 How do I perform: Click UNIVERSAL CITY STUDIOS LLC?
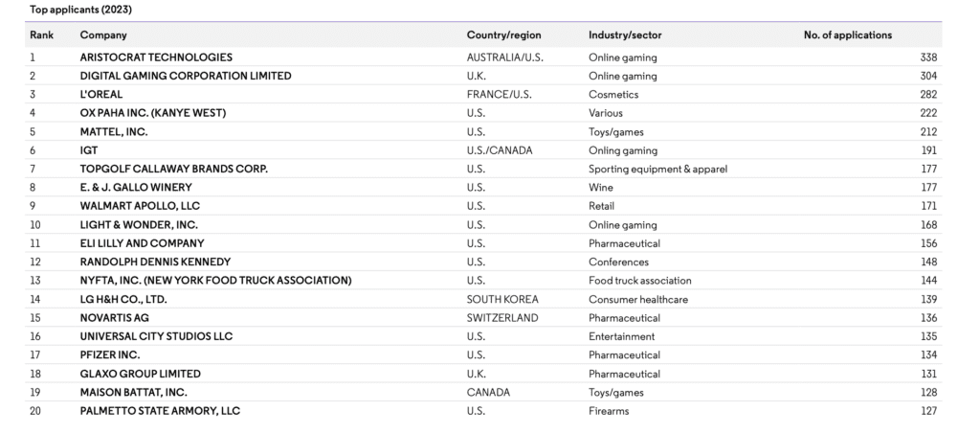point(156,336)
